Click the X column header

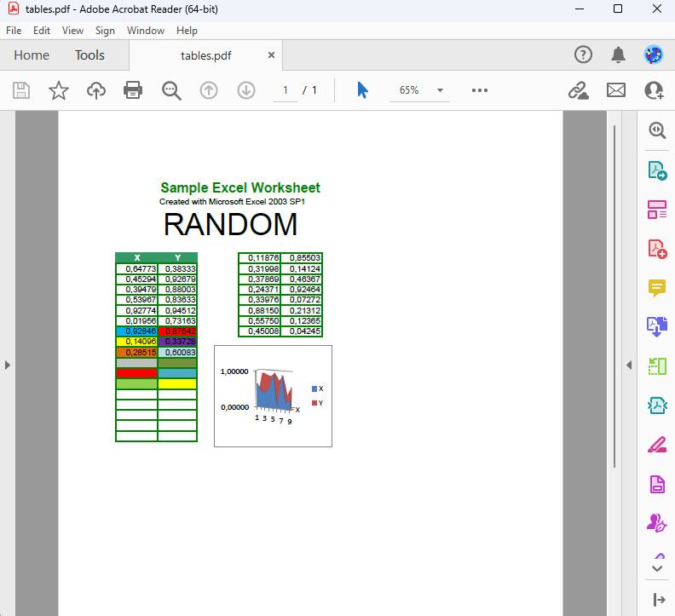[137, 257]
